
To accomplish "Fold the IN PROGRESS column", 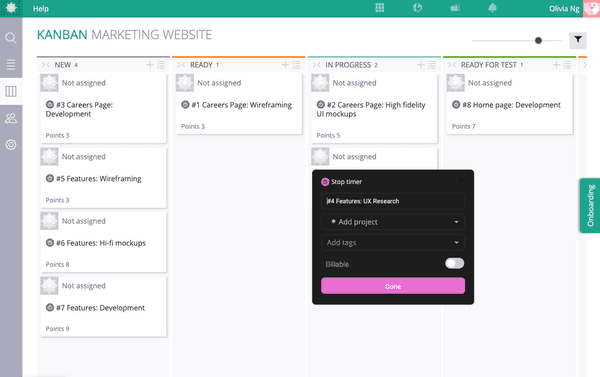I will pyautogui.click(x=316, y=65).
